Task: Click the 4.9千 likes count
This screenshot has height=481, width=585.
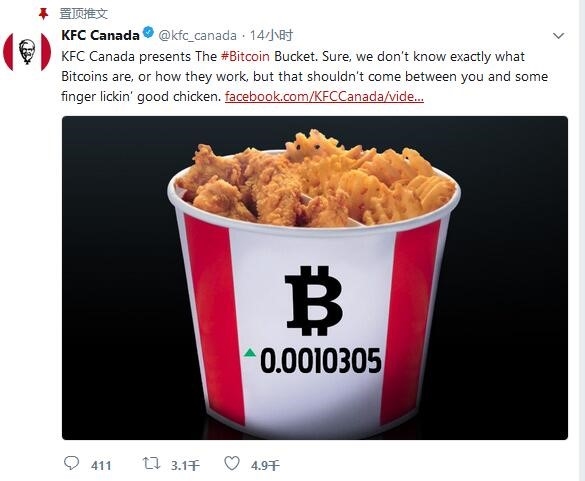Action: pyautogui.click(x=265, y=465)
